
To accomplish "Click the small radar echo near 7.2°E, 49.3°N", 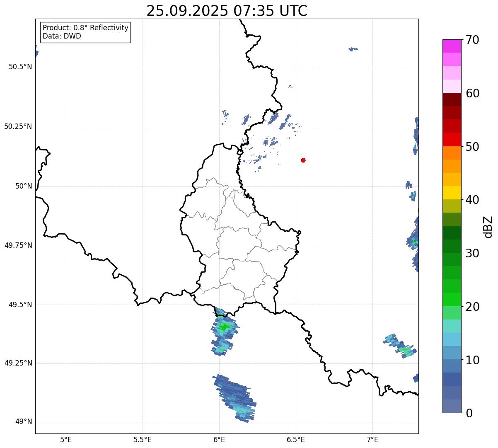I will click(x=400, y=346).
